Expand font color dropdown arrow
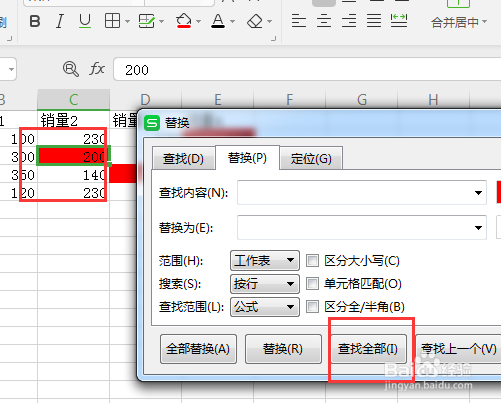Screen dimensions: 501x403 [x=233, y=22]
